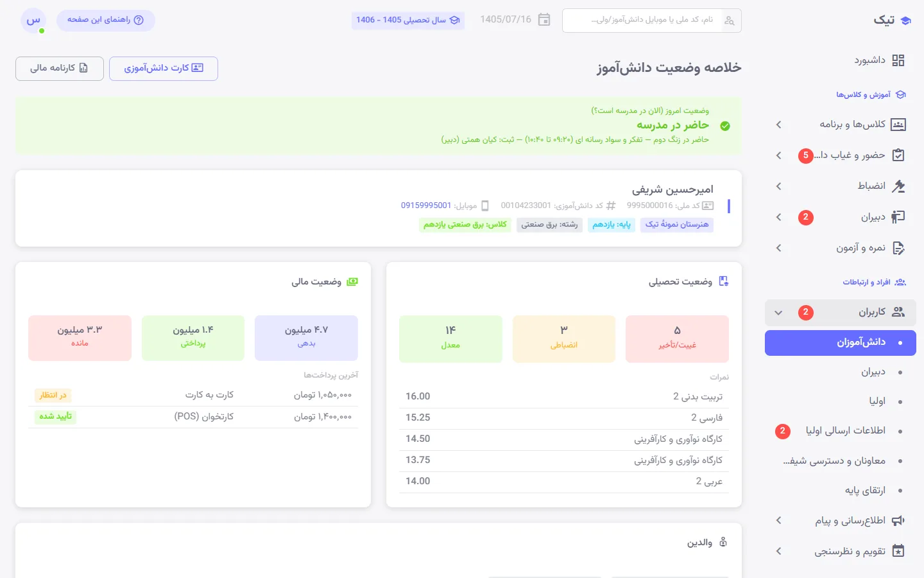Expand the اطلاع‌رسانی و پیام submenu chevron
The image size is (924, 578).
click(x=779, y=521)
